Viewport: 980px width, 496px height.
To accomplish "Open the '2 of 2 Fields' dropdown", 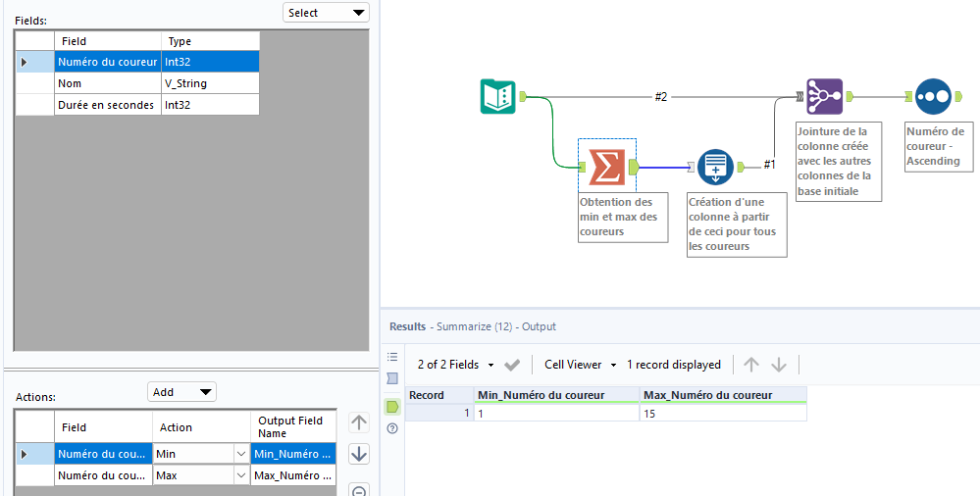I will pyautogui.click(x=456, y=365).
